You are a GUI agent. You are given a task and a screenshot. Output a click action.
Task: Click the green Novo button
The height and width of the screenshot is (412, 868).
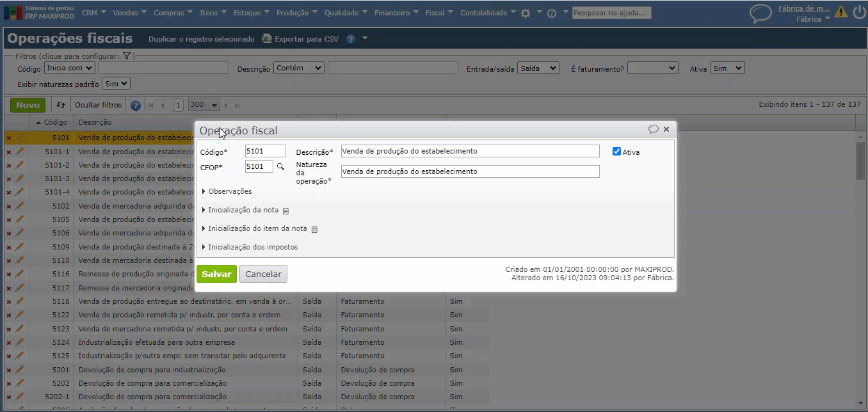[28, 105]
